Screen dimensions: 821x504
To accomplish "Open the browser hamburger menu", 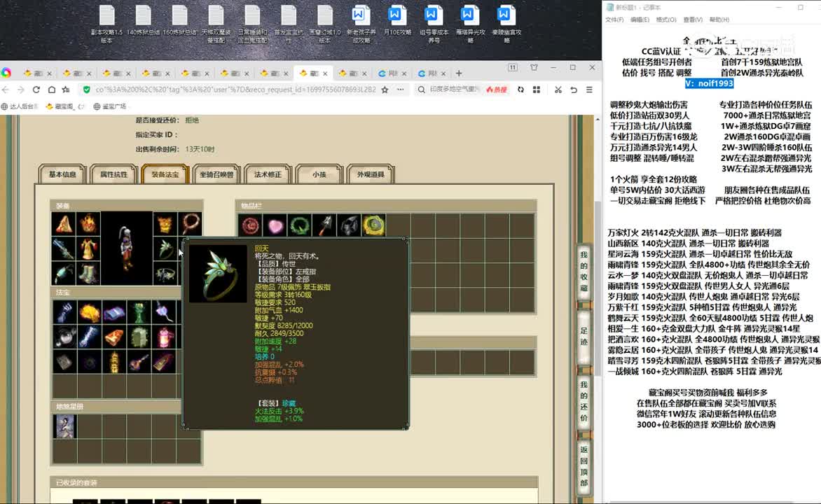I will click(589, 90).
